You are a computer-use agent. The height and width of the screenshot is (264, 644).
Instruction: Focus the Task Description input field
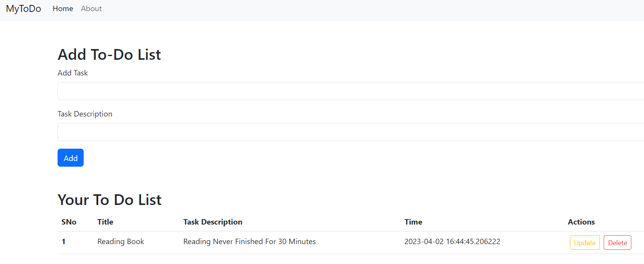351,132
